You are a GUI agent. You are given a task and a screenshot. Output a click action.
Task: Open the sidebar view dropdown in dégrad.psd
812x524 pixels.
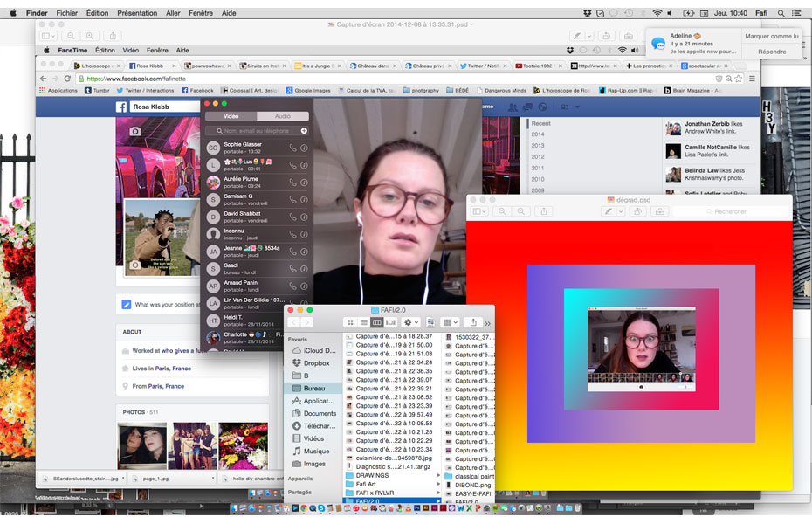480,211
